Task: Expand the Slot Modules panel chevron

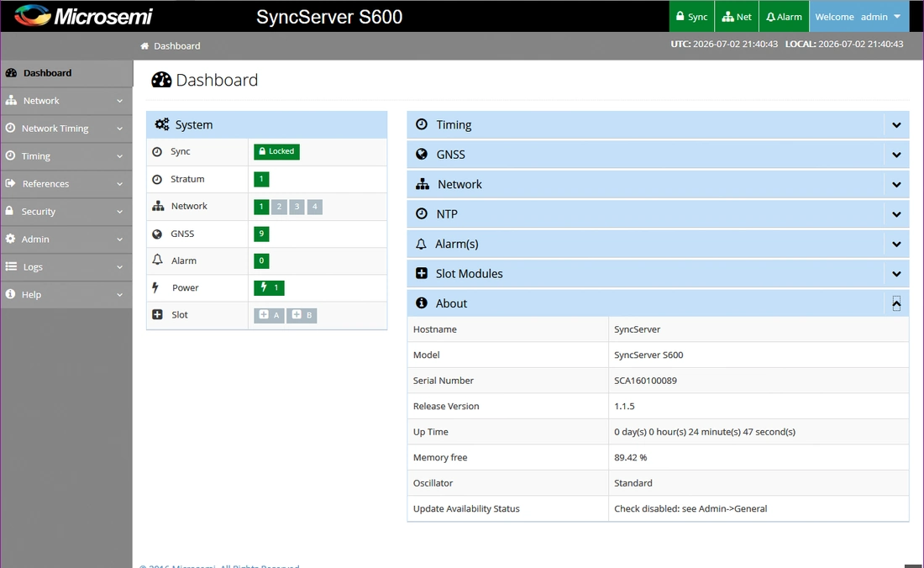Action: pos(896,274)
